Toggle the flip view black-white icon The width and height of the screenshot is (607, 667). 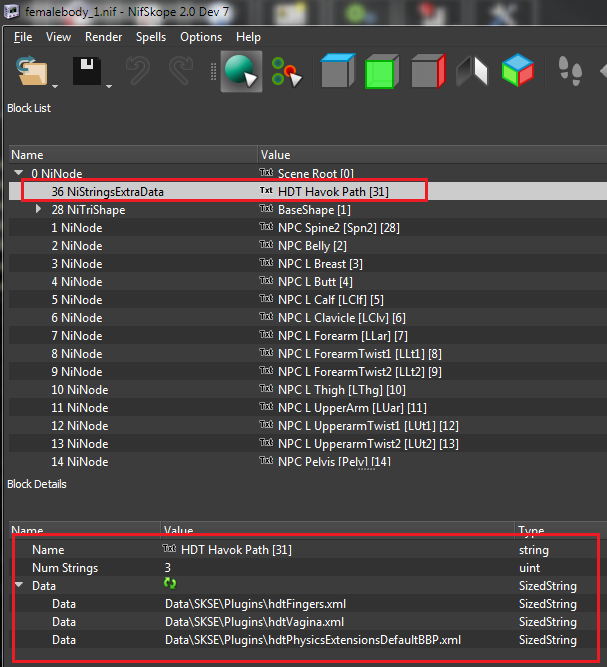pyautogui.click(x=472, y=71)
